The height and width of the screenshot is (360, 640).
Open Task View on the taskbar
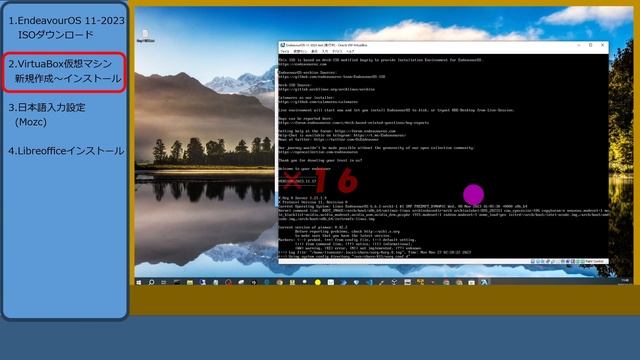[164, 282]
